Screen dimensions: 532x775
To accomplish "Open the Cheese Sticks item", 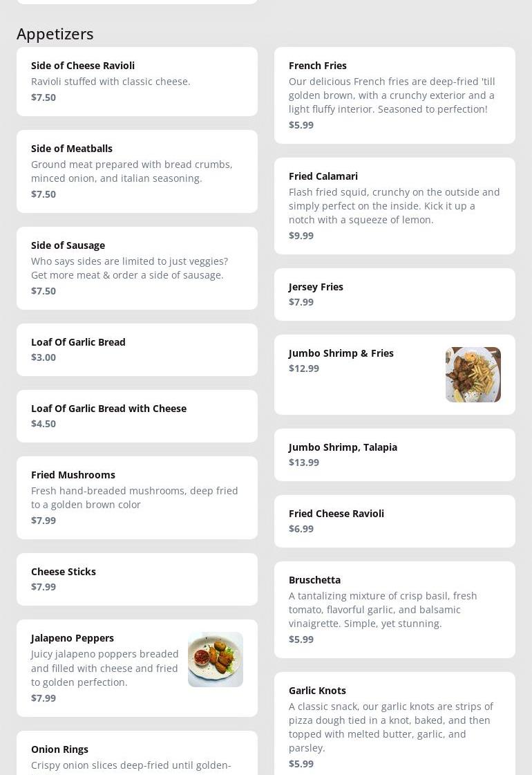I will point(137,579).
